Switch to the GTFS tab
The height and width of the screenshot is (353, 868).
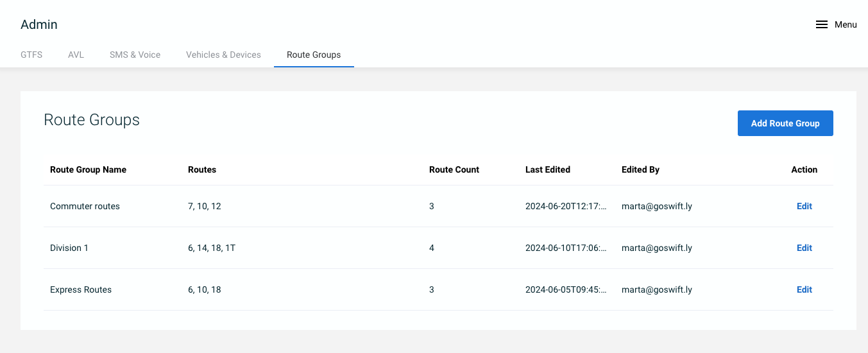click(31, 55)
